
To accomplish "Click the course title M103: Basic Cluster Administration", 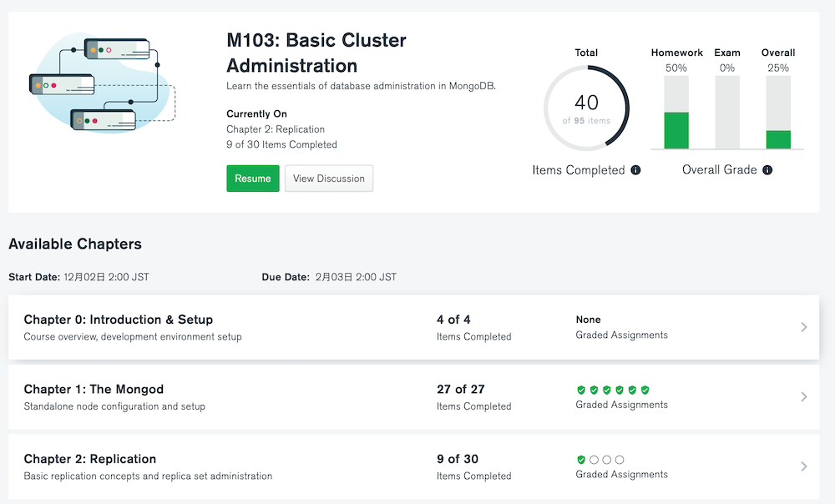I will point(316,53).
